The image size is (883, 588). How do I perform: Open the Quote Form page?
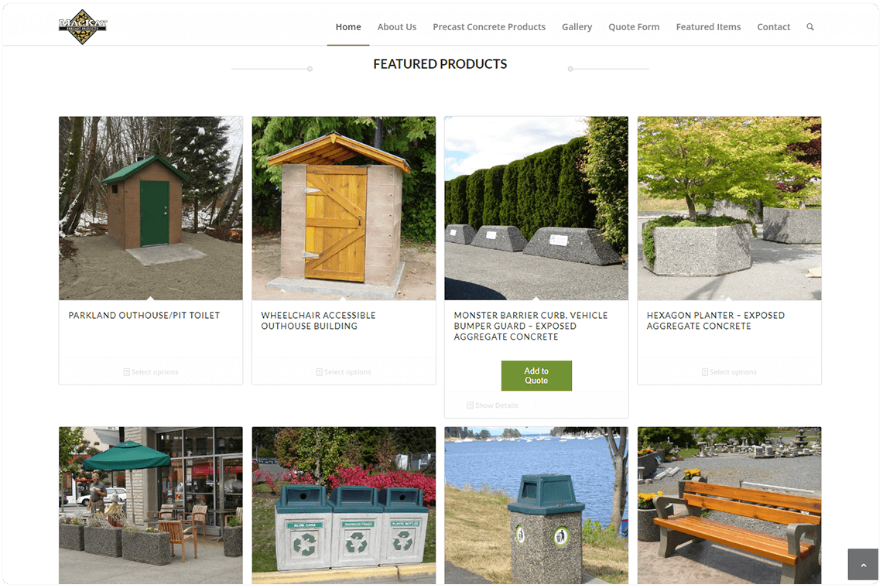tap(634, 26)
